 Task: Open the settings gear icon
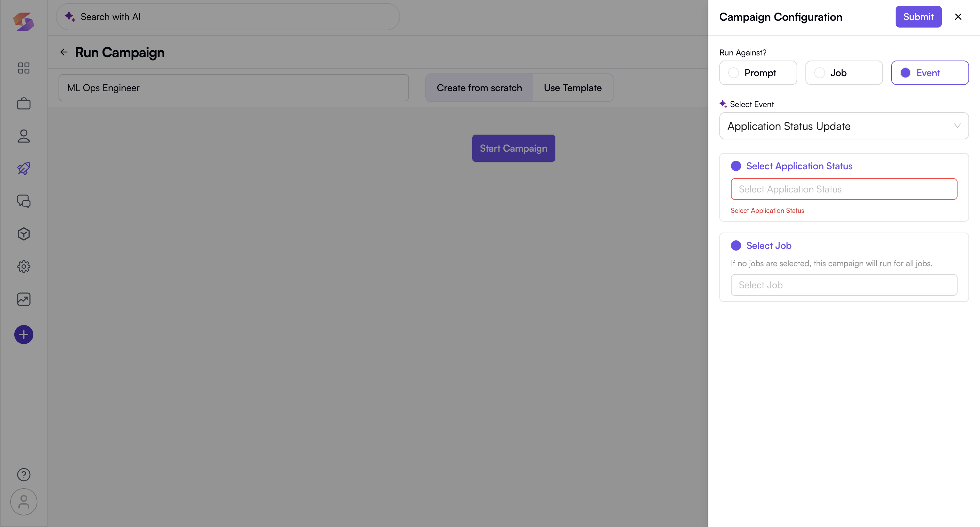[x=23, y=267]
